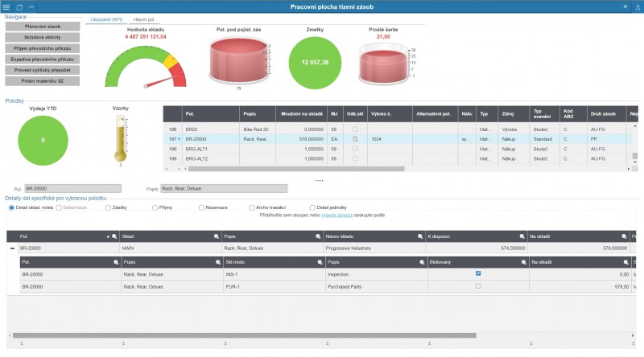The image size is (644, 357).
Task: Select the Archiv transakcí radio button
Action: coord(252,207)
